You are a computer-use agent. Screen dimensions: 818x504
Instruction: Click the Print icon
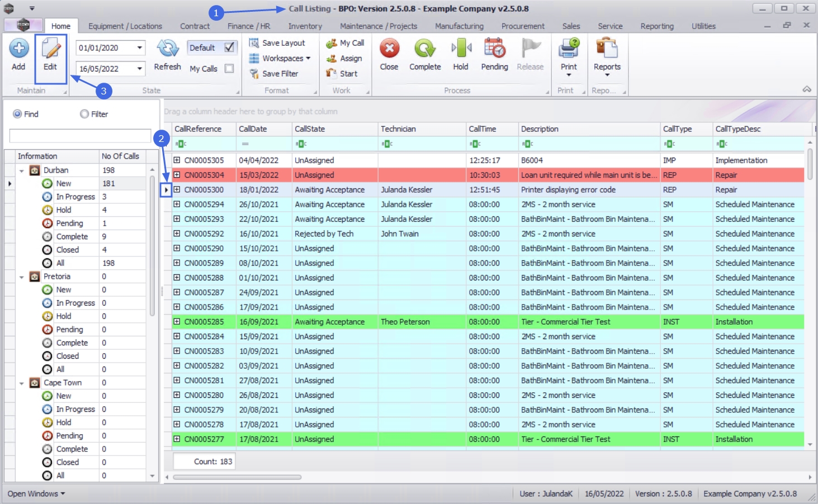[x=569, y=49]
